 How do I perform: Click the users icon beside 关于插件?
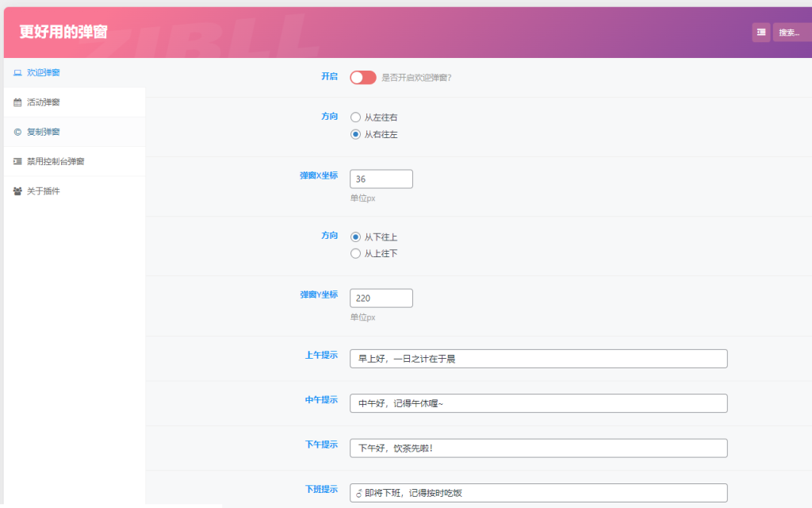17,191
